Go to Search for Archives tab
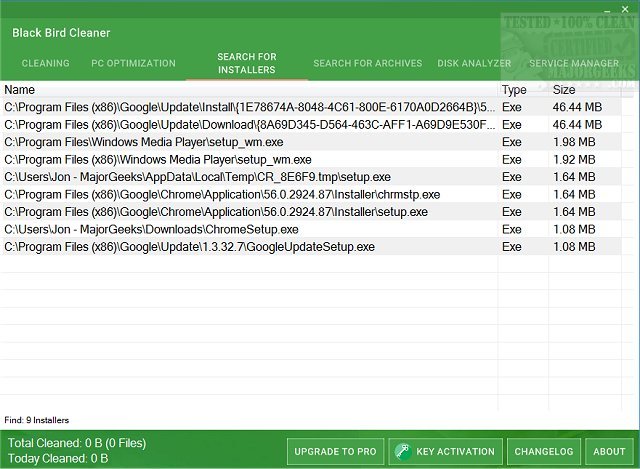This screenshot has width=640, height=469. click(367, 63)
